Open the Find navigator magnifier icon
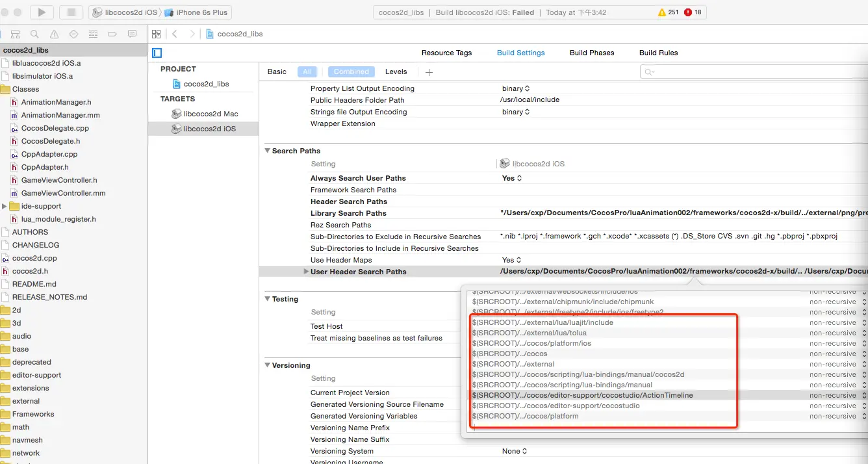This screenshot has width=868, height=464. click(34, 34)
